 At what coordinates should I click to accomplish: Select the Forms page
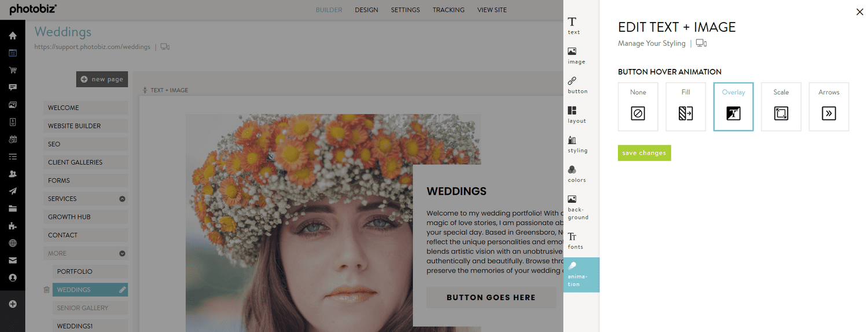pyautogui.click(x=86, y=181)
